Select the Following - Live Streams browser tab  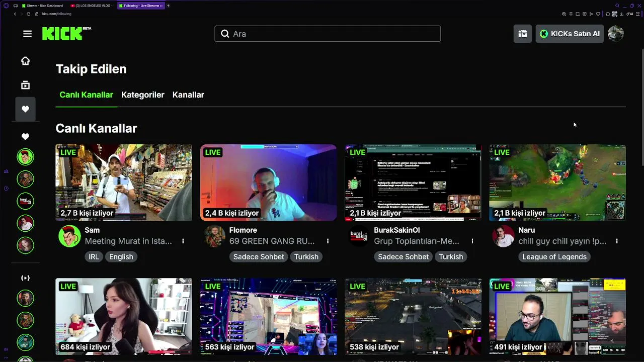point(140,6)
